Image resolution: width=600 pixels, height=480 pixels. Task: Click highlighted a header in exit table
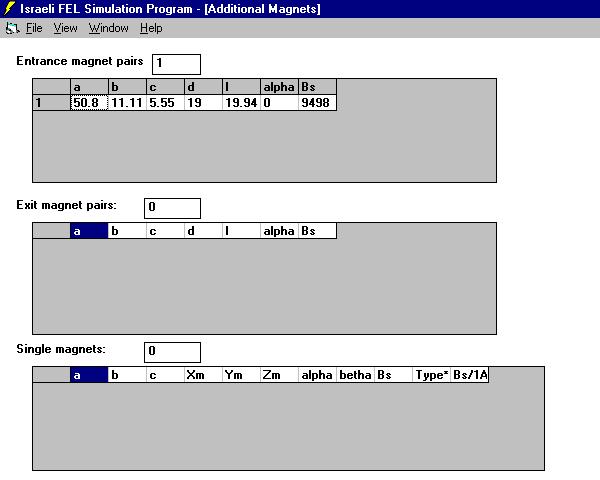tap(89, 231)
